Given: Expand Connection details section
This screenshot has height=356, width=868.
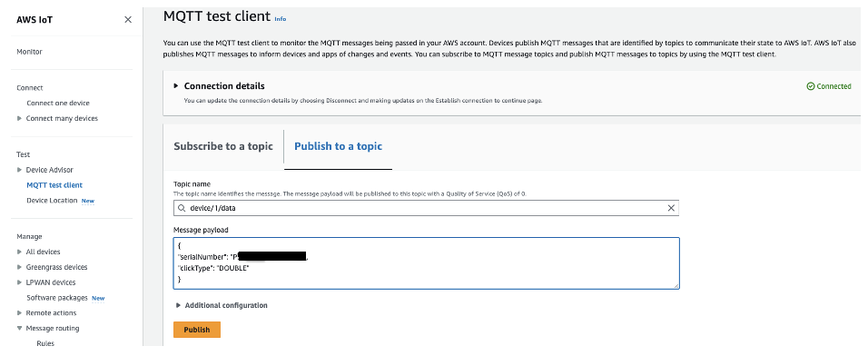Looking at the screenshot, I should pyautogui.click(x=176, y=85).
